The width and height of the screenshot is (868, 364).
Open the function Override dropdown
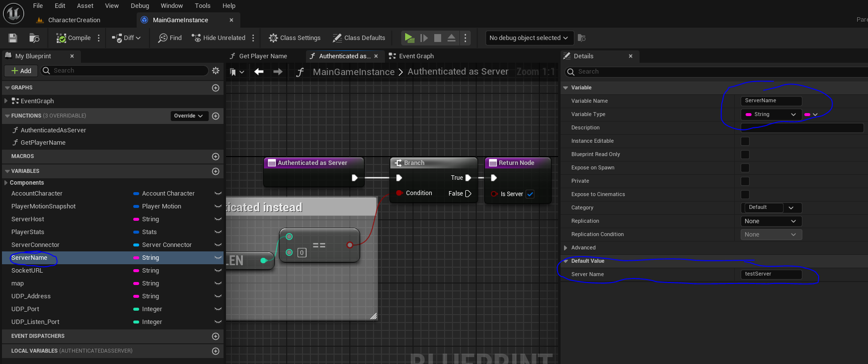189,116
